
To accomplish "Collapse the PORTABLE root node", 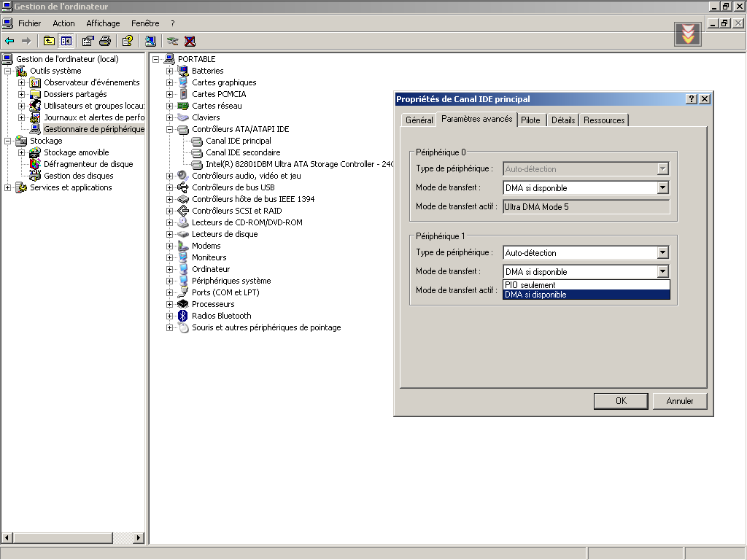I will click(155, 59).
